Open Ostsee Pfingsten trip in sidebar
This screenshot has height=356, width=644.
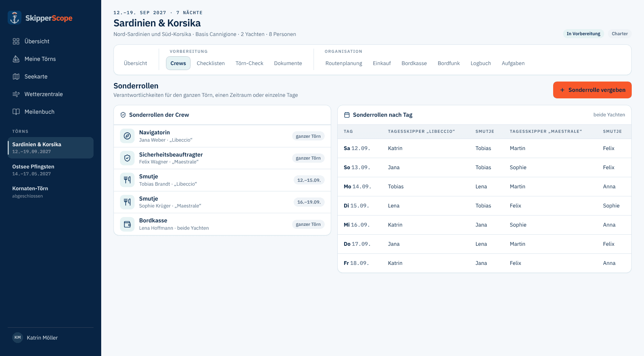[51, 170]
